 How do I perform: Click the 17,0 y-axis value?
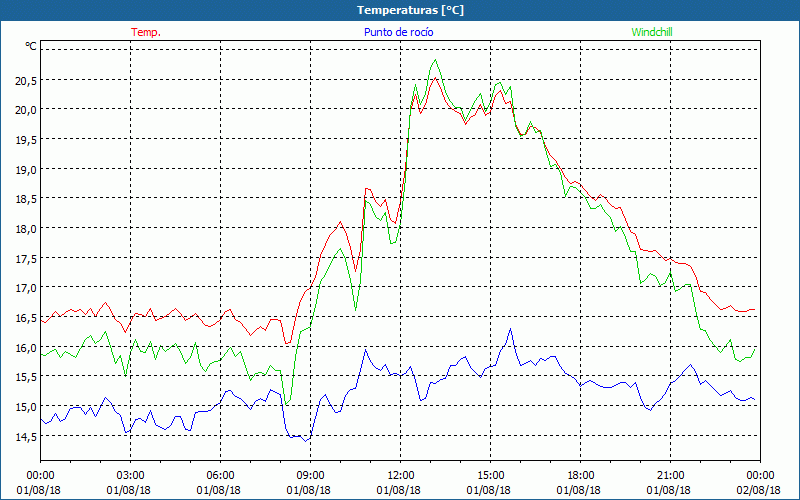coord(26,288)
